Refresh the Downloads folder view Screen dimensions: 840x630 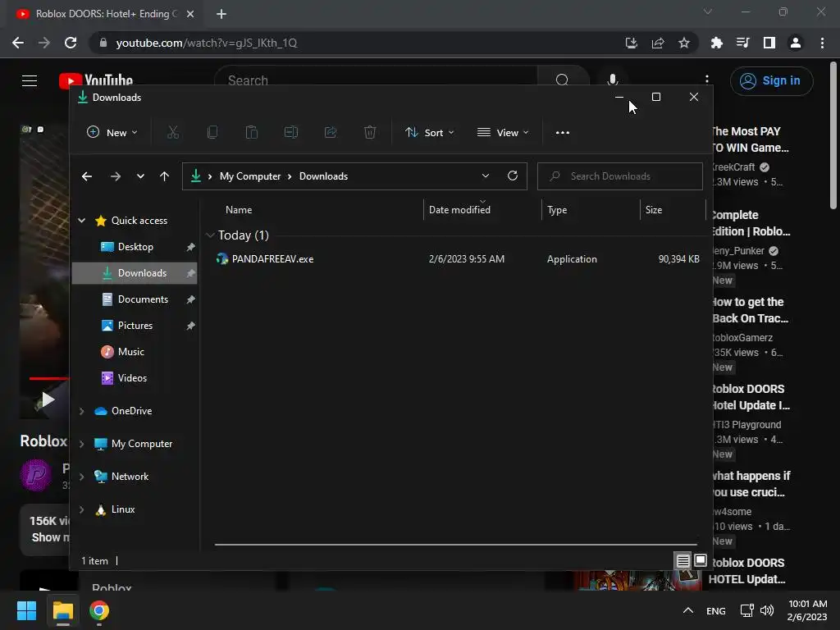click(x=513, y=176)
